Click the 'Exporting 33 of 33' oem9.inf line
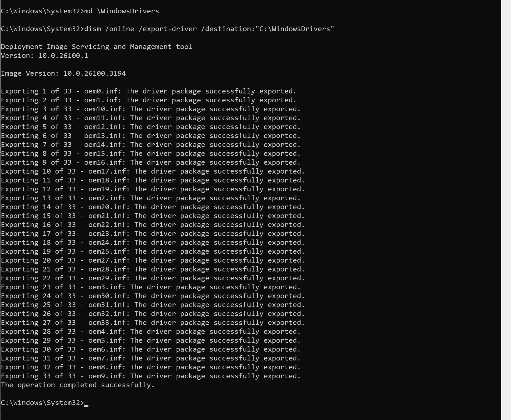511x420 pixels. (151, 376)
